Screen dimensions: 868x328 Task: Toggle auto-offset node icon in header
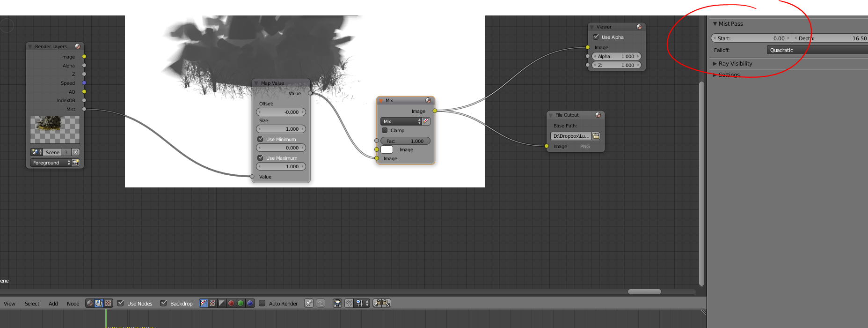pos(337,303)
